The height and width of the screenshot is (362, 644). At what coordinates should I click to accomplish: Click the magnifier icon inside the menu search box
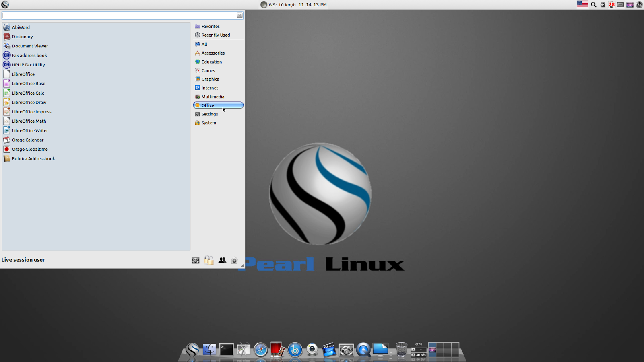point(239,15)
